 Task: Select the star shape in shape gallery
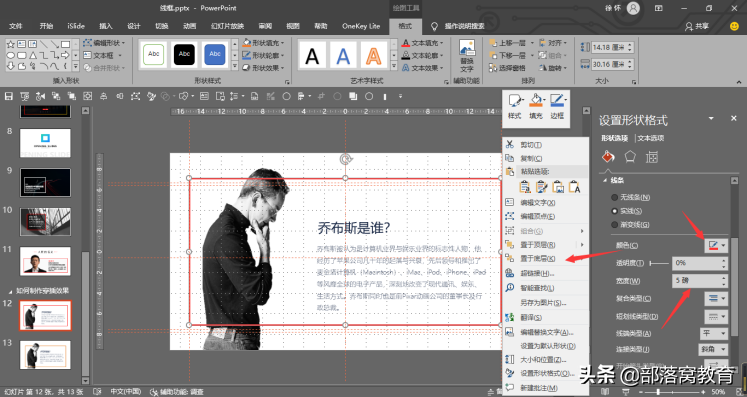pyautogui.click(x=10, y=44)
